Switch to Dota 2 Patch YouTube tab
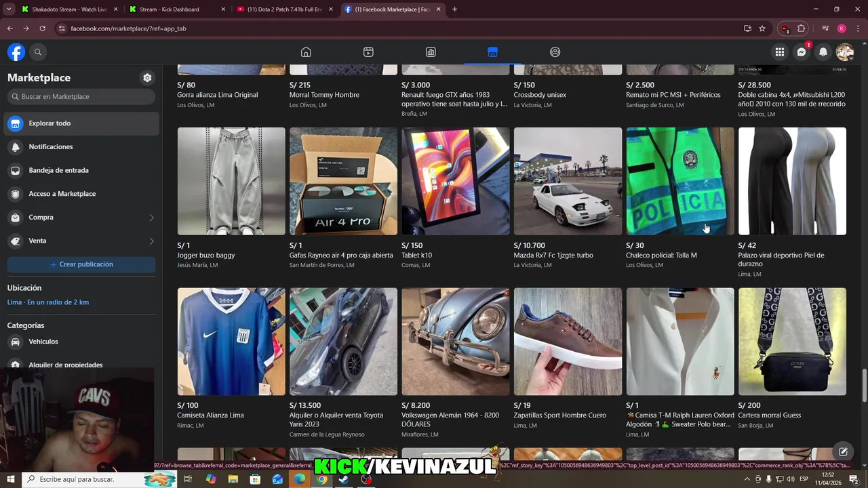Screen dimensions: 868x488 coord(285,9)
